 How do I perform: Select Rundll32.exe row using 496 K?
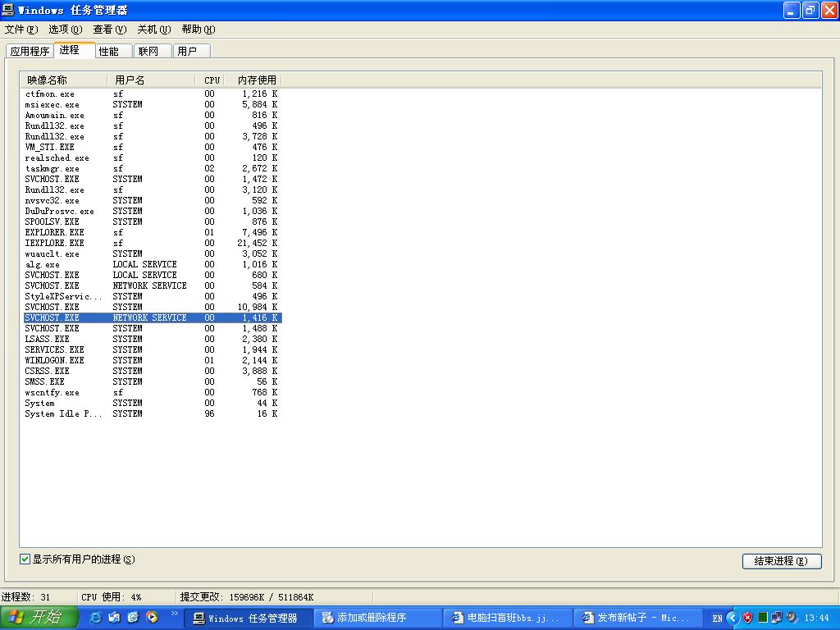point(152,126)
